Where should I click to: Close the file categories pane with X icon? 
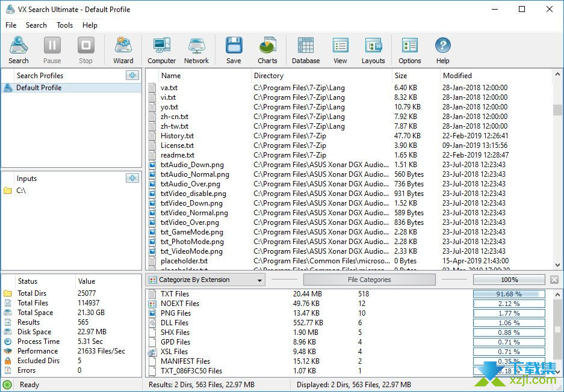click(554, 280)
